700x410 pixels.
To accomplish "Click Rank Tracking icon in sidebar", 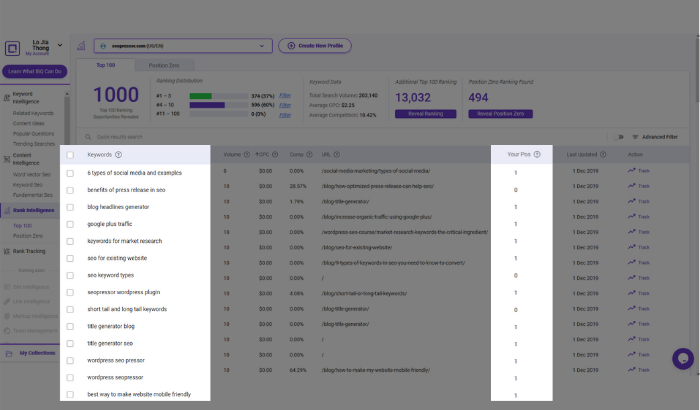I will pyautogui.click(x=7, y=251).
